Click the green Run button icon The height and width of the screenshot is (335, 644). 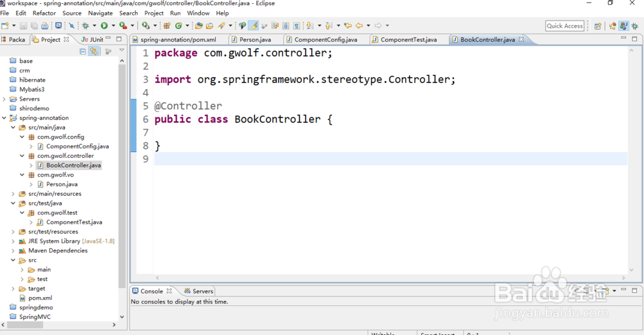click(x=104, y=26)
